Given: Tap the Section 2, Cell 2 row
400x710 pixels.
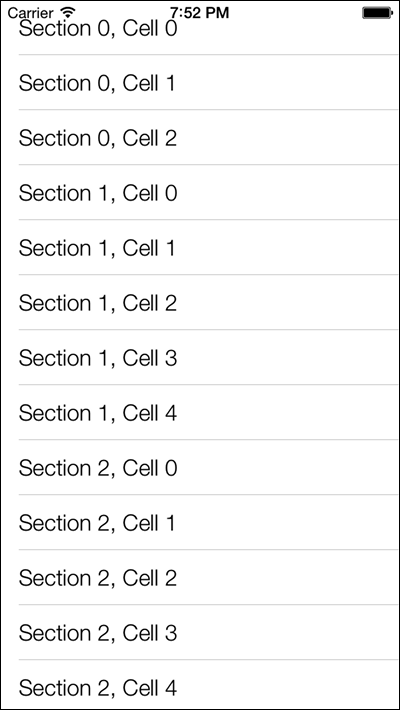Looking at the screenshot, I should 200,577.
